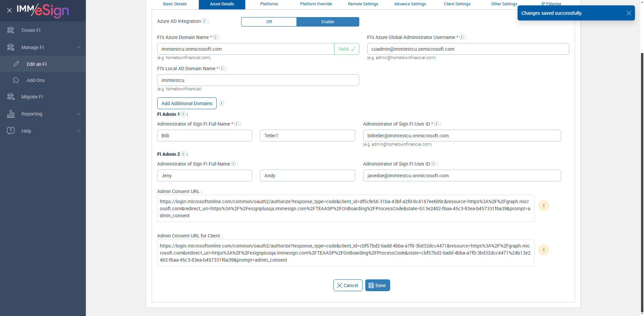Go to the Remote Settings tab
This screenshot has width=644, height=316.
[363, 4]
